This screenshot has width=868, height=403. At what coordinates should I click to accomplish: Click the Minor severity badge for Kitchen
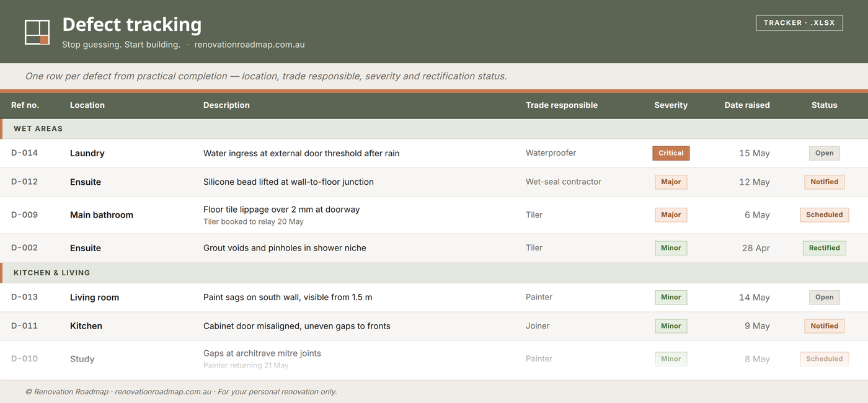click(671, 325)
